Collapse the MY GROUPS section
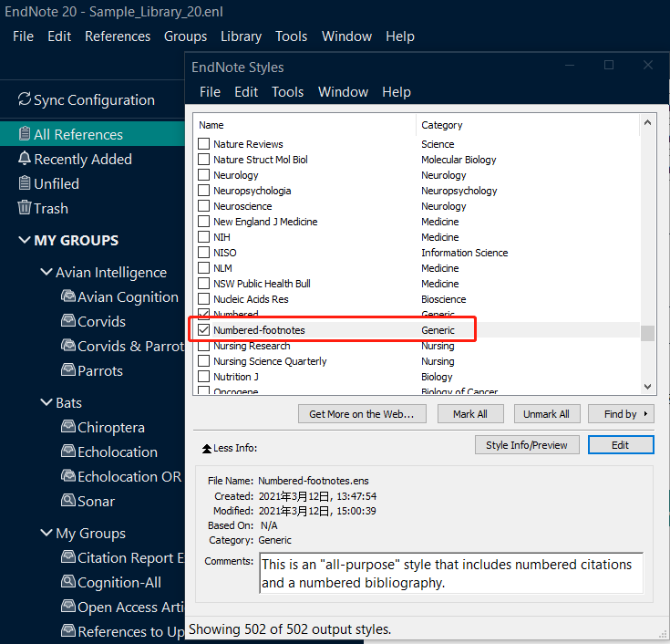The width and height of the screenshot is (670, 644). pyautogui.click(x=25, y=241)
